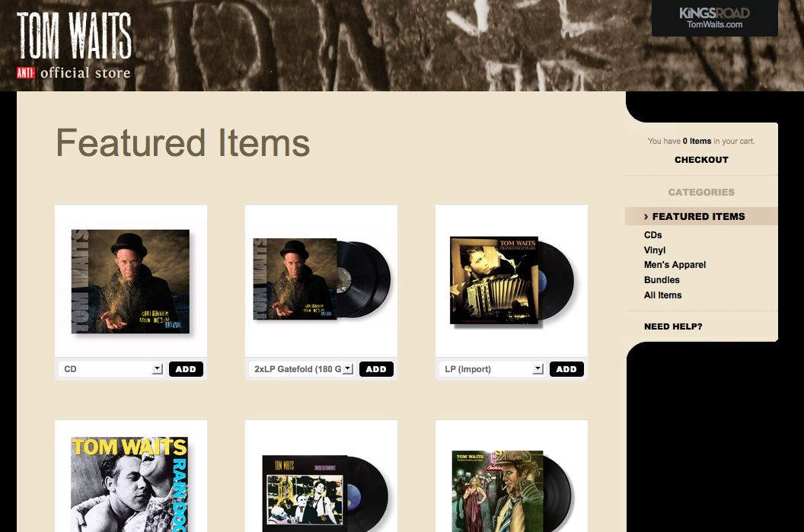Viewport: 804px width, 532px height.
Task: View Glitter and Doom Live CD cover
Action: [x=130, y=281]
